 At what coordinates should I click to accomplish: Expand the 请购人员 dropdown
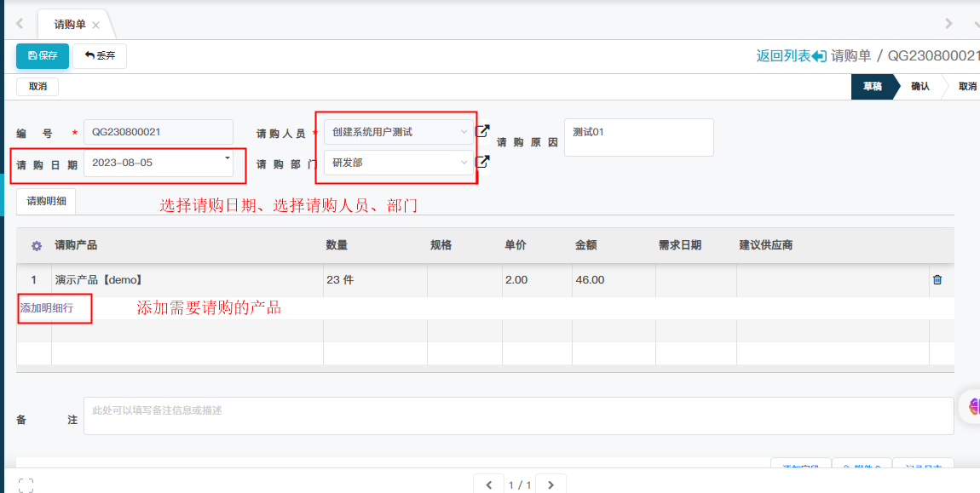coord(464,132)
